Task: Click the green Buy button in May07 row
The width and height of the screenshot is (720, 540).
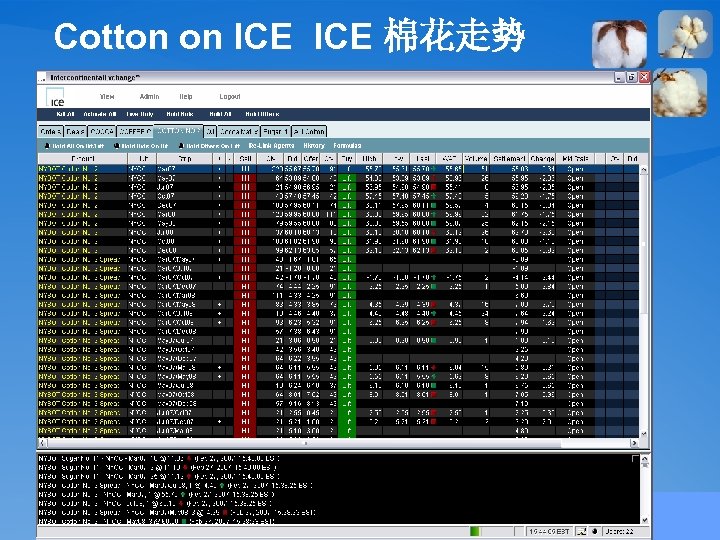Action: point(347,178)
